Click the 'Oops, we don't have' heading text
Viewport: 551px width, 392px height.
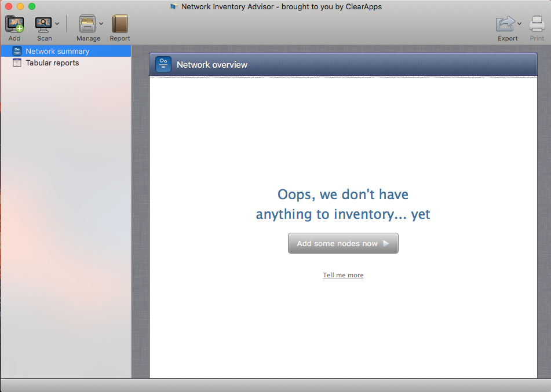(x=343, y=195)
